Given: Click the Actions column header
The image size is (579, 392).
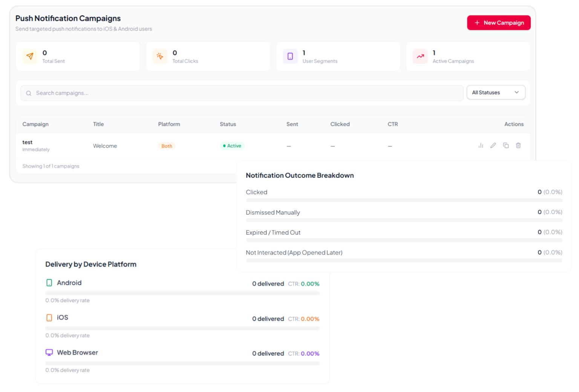Looking at the screenshot, I should click(x=514, y=124).
